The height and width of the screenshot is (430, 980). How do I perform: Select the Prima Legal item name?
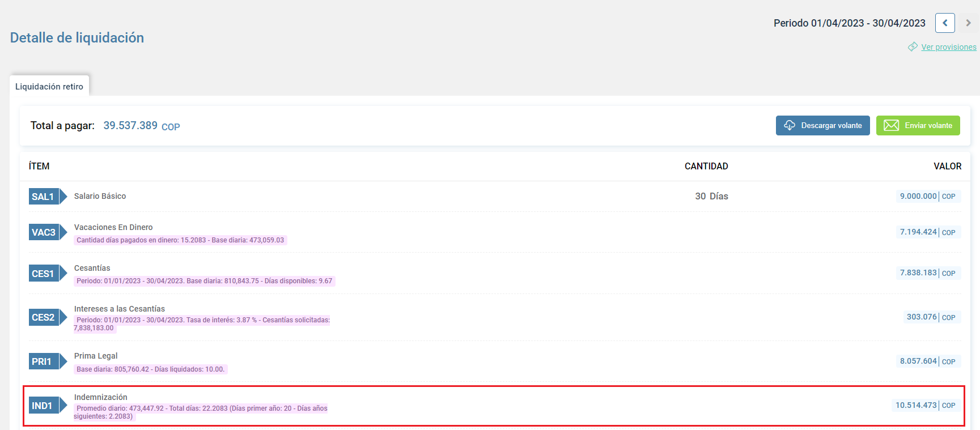click(96, 356)
